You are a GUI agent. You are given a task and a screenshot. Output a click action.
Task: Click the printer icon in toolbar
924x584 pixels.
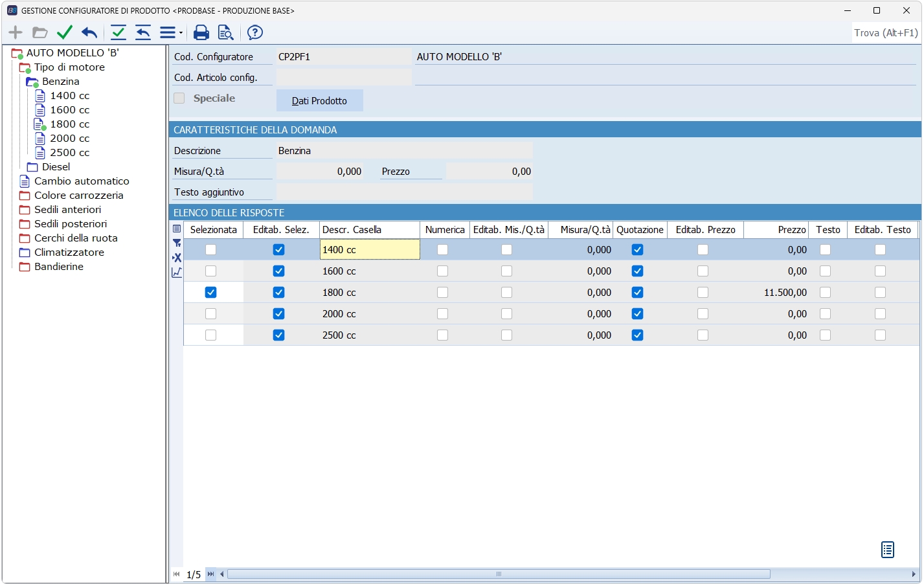point(201,32)
